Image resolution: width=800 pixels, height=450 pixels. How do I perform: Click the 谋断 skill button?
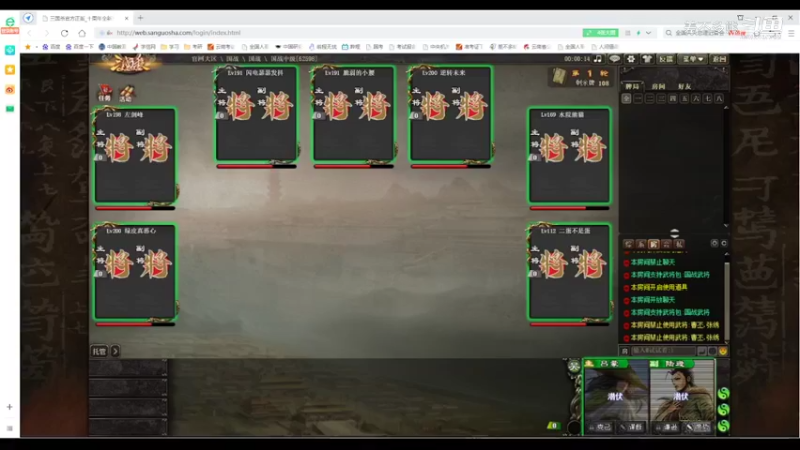632,428
